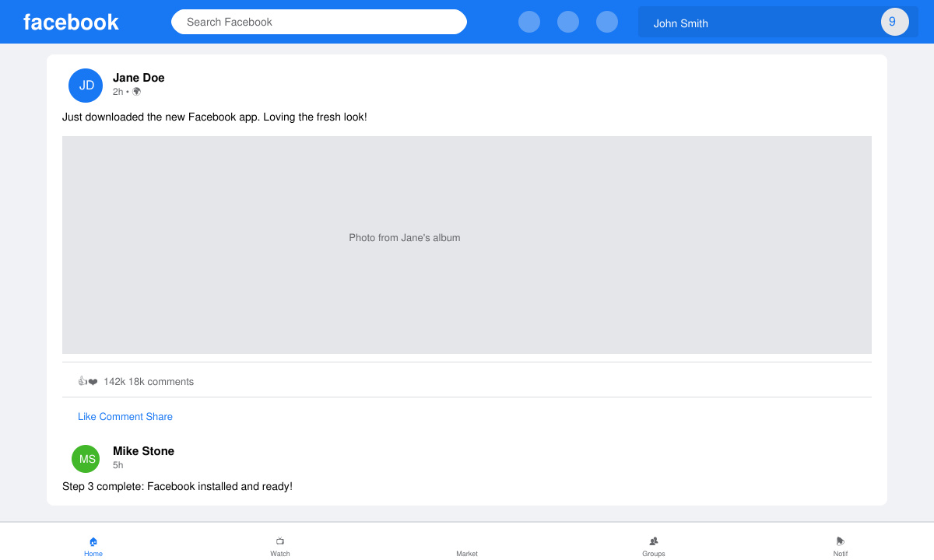The image size is (934, 560).
Task: Click Mike Stone's MS avatar
Action: pyautogui.click(x=86, y=459)
